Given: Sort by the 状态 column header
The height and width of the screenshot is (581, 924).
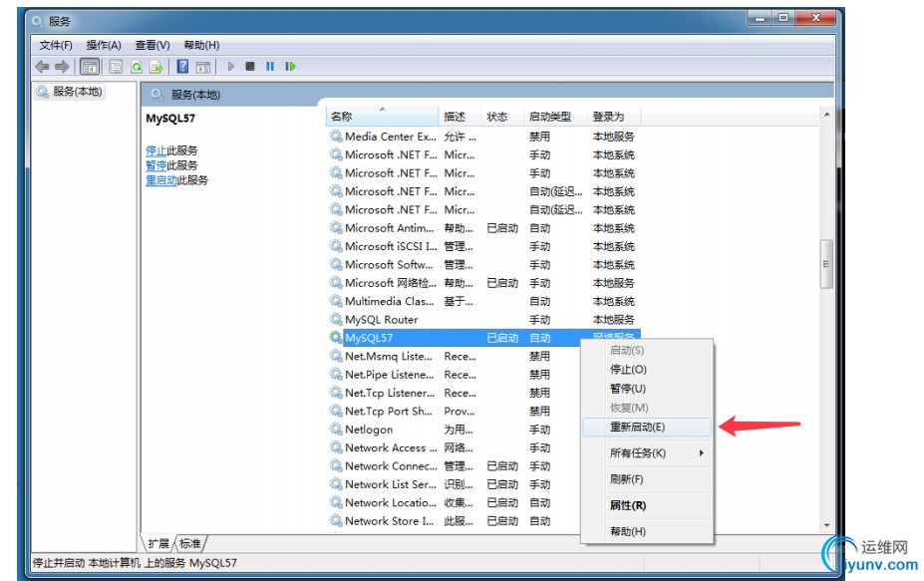Looking at the screenshot, I should coord(502,117).
